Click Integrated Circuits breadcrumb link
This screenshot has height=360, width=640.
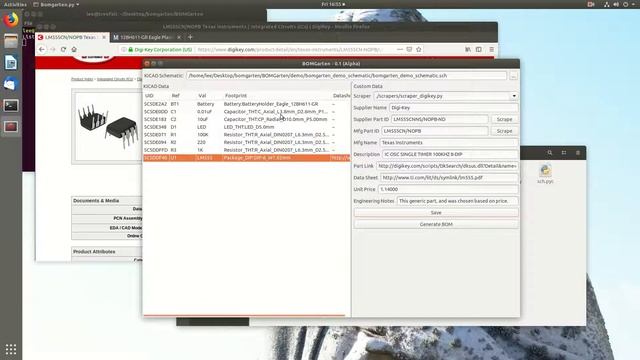(115, 79)
